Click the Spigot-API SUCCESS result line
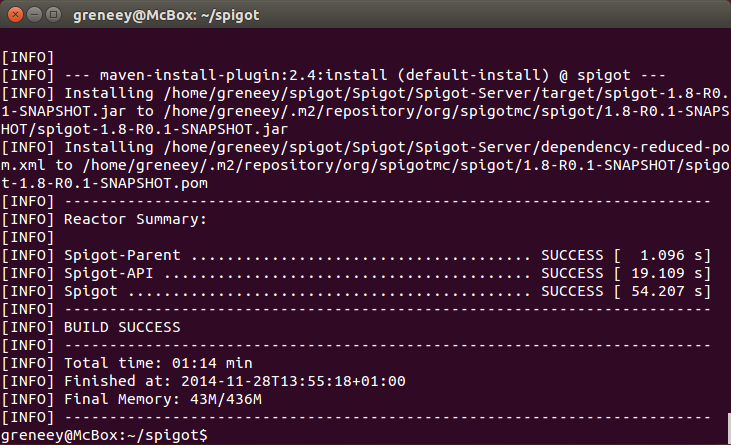The height and width of the screenshot is (445, 731). point(356,273)
